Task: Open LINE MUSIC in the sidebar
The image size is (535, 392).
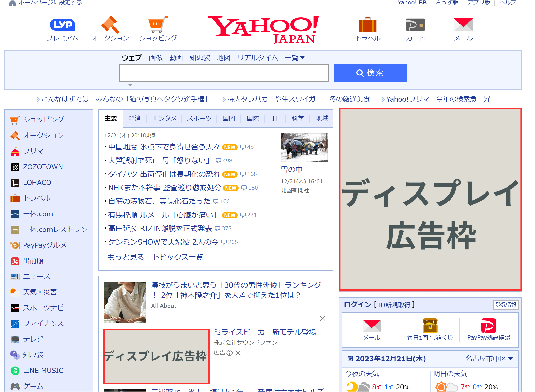Action: coord(43,371)
